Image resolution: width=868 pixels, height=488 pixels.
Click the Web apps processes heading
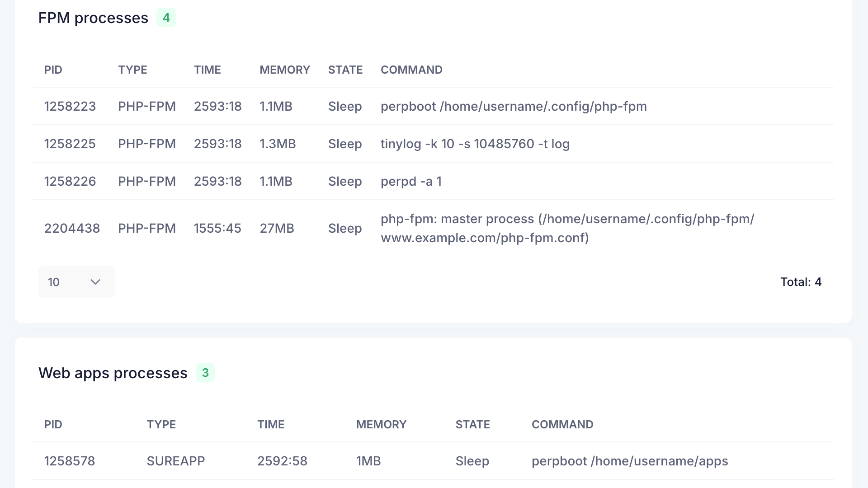pos(113,373)
